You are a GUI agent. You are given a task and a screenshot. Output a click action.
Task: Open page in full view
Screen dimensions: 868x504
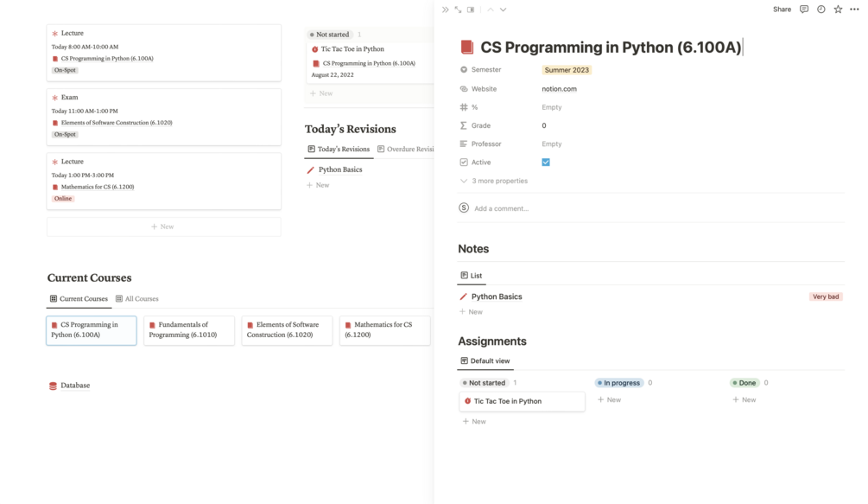458,10
